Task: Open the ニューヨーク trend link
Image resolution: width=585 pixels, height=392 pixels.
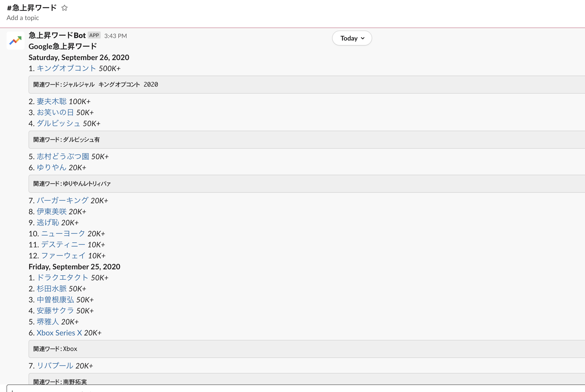Action: pyautogui.click(x=63, y=234)
